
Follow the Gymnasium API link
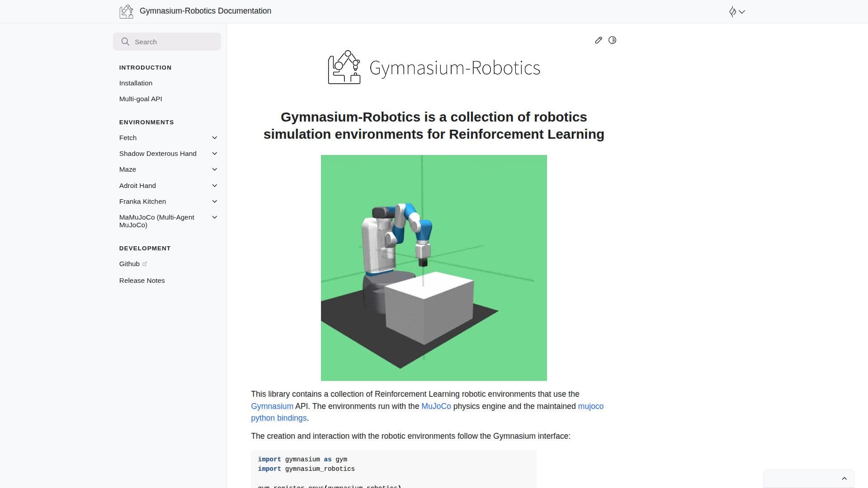click(272, 406)
